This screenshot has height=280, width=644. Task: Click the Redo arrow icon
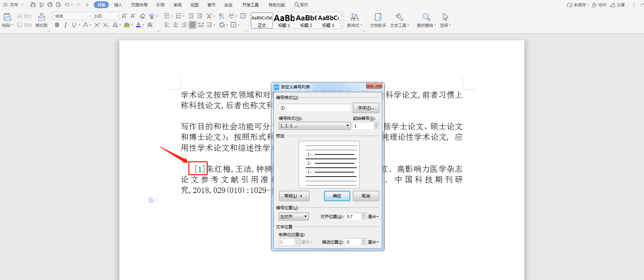click(78, 5)
